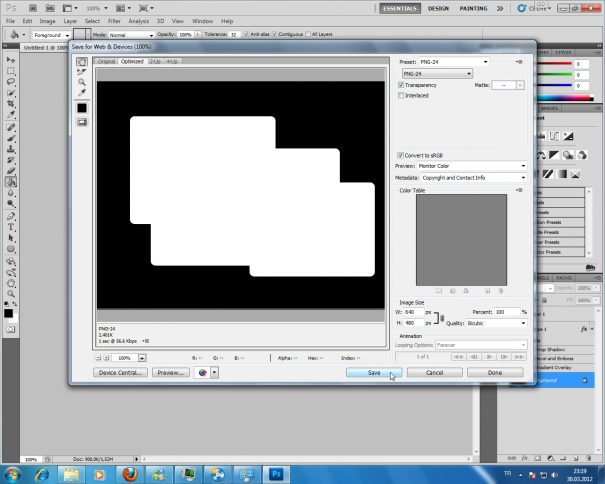
Task: Enable the Interlaced checkbox
Action: 401,95
